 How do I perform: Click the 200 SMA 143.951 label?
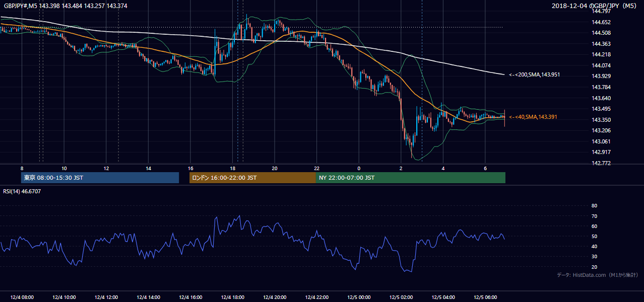coord(535,74)
